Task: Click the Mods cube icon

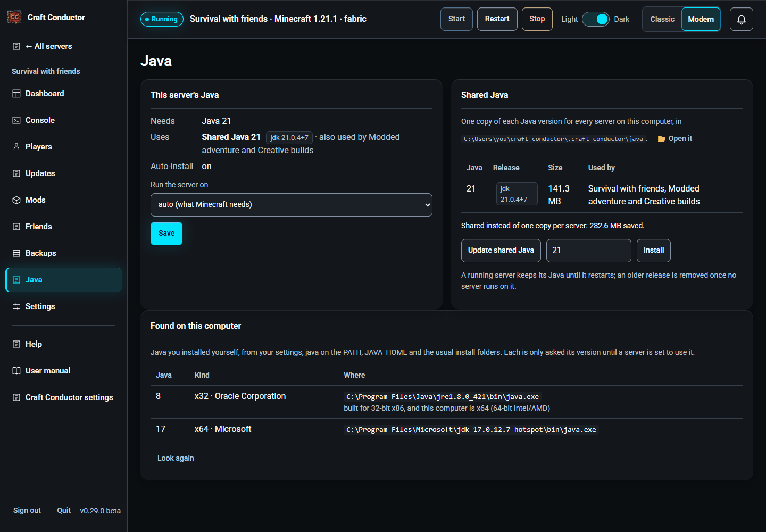Action: (16, 200)
